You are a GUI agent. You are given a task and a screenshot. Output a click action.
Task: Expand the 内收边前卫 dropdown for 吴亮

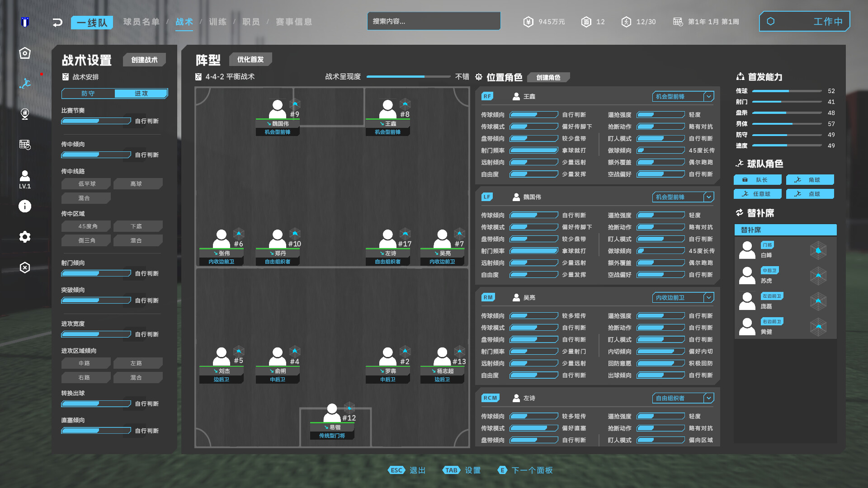tap(683, 297)
